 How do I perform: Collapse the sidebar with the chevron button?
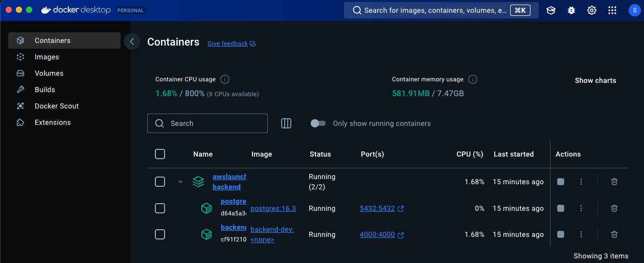coord(132,41)
